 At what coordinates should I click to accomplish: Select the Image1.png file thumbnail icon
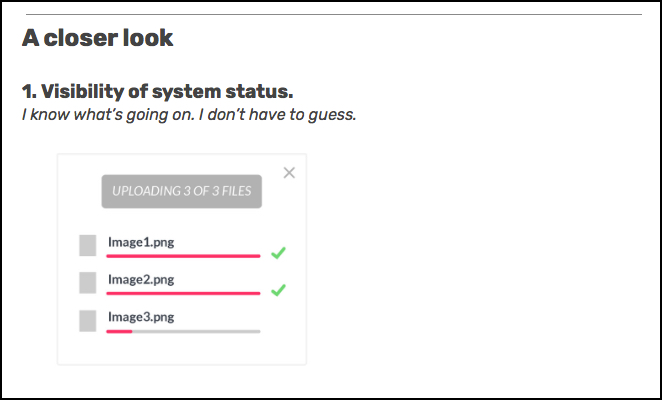(x=88, y=245)
